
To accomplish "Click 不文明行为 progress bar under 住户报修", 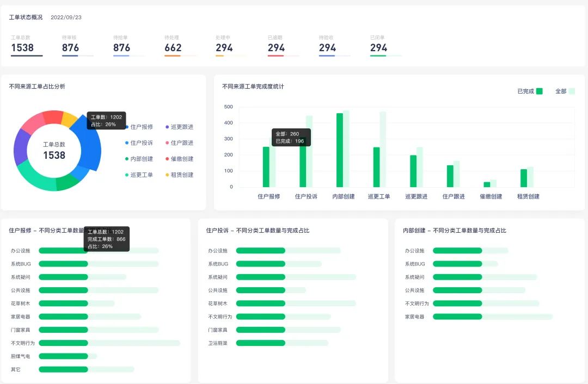I will [x=109, y=343].
